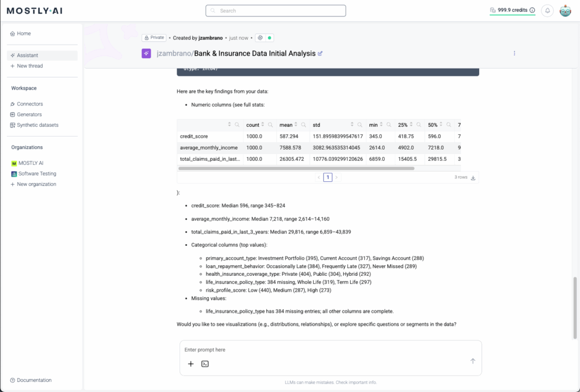Image resolution: width=580 pixels, height=392 pixels.
Task: Search the 50% column
Action: [x=449, y=125]
